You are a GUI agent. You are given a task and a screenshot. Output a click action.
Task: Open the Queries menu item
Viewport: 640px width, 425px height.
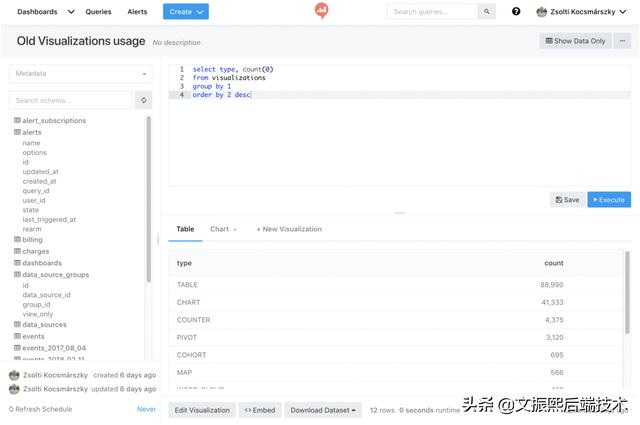tap(99, 12)
